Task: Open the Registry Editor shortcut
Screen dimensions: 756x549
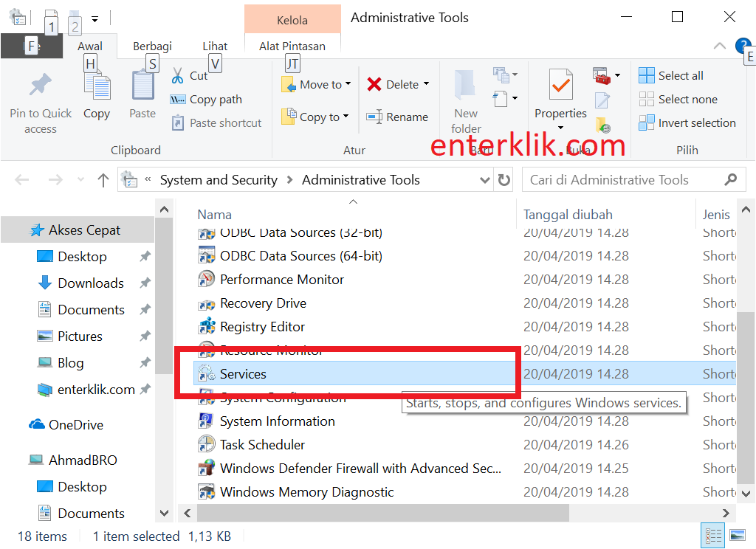Action: (262, 327)
